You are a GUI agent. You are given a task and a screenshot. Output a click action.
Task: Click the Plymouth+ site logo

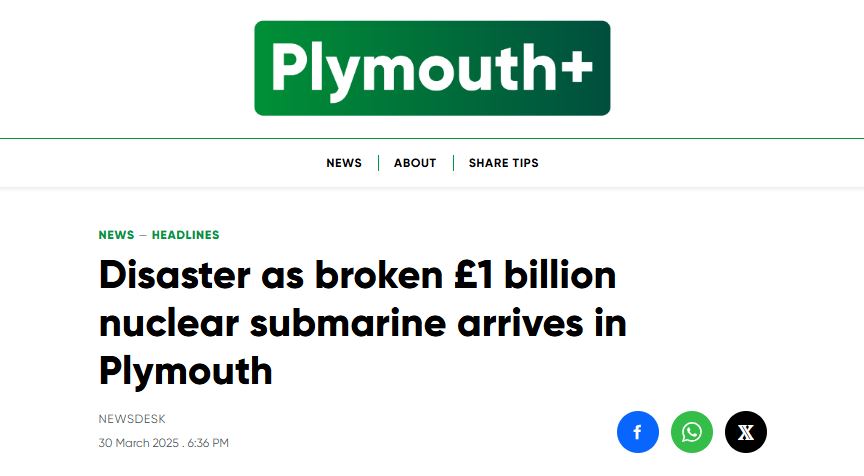click(431, 68)
